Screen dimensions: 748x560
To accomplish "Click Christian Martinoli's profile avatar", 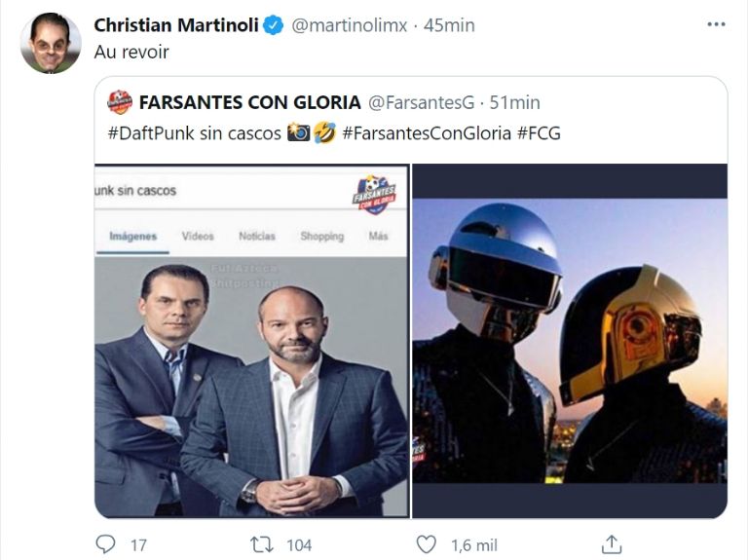I will click(x=51, y=43).
